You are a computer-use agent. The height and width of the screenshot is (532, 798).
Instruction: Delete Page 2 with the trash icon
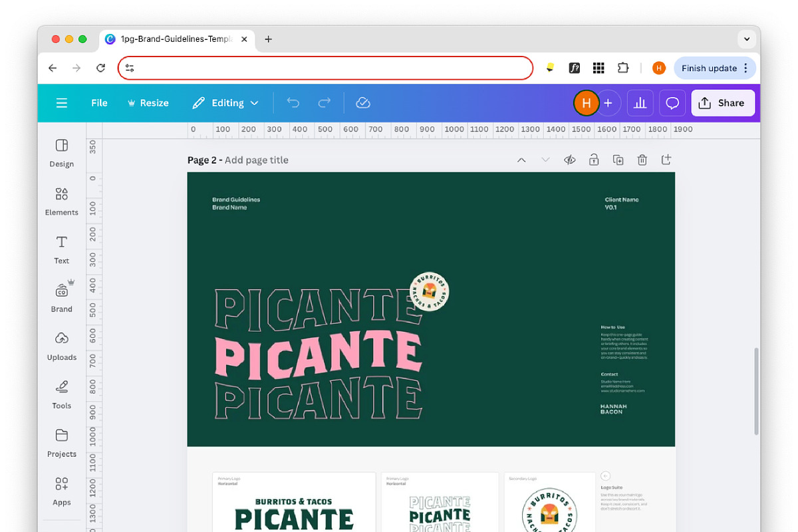click(x=642, y=160)
